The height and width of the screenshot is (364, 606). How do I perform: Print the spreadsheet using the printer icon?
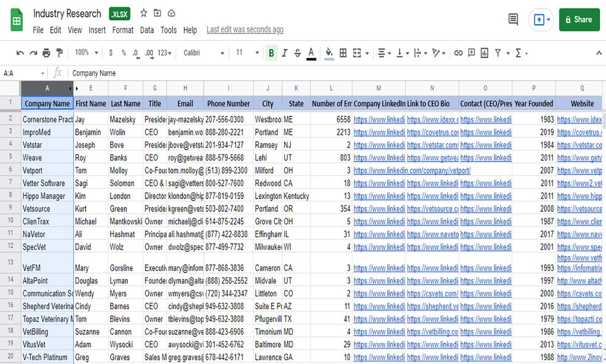click(x=46, y=53)
